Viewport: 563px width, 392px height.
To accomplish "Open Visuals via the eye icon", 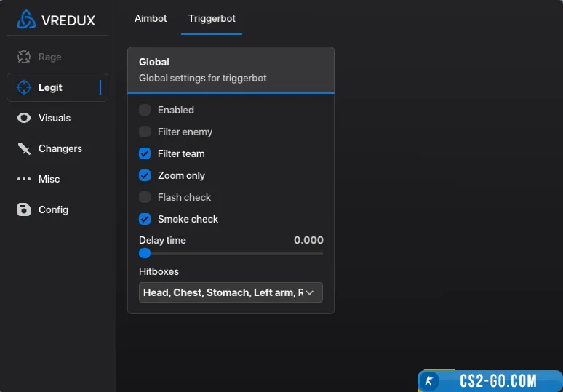I will click(24, 118).
